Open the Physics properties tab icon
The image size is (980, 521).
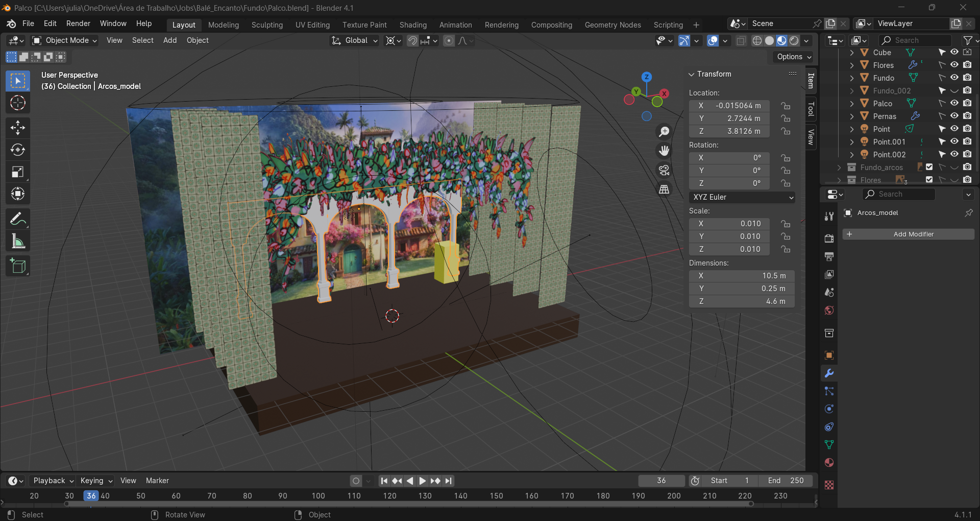coord(829,409)
